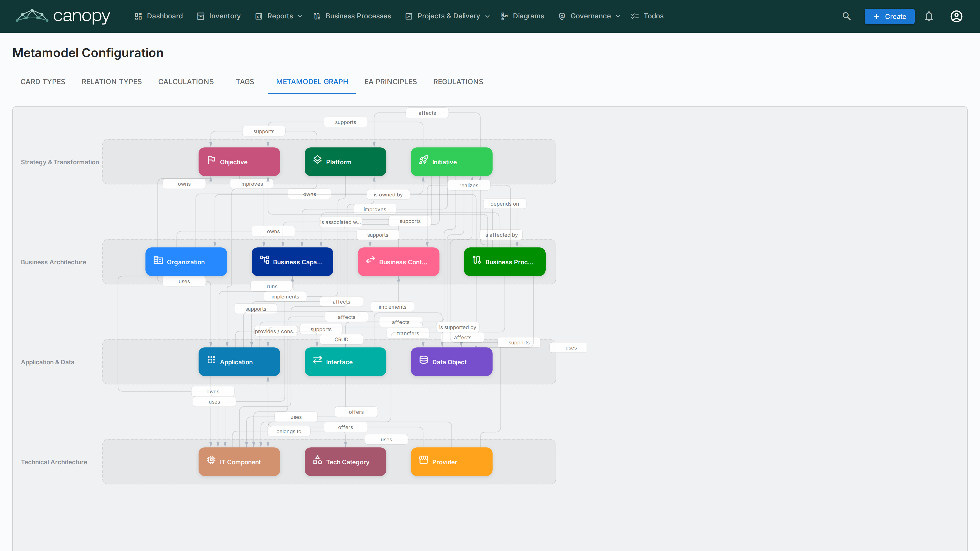
Task: Click the database icon on Data Object
Action: tap(424, 360)
